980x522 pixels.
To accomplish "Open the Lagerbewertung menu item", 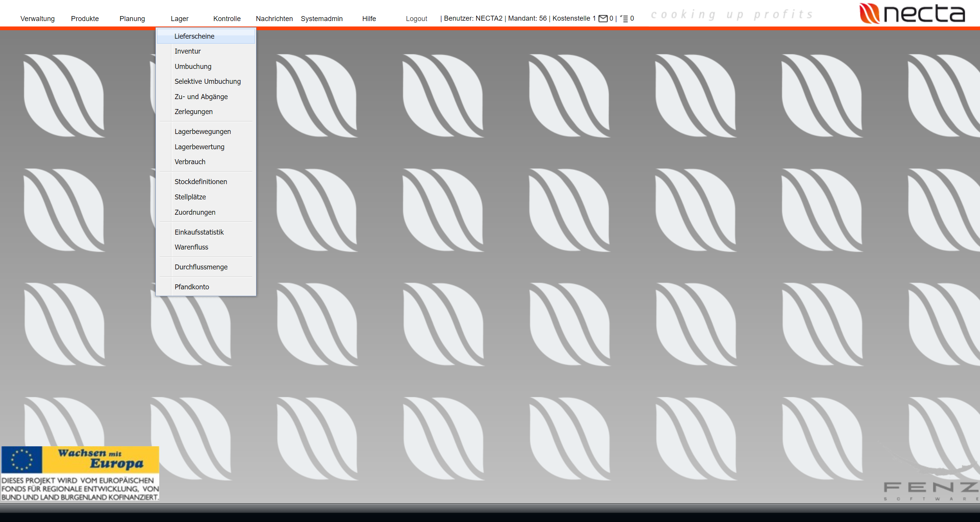I will point(199,147).
